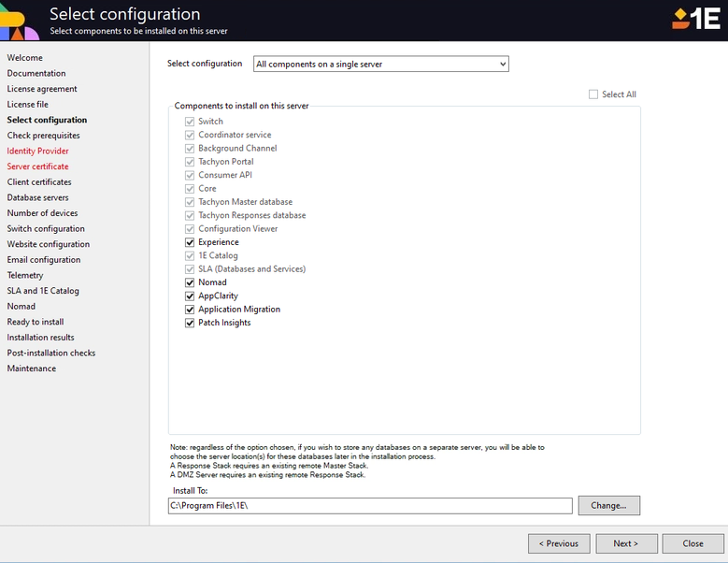Click the colorful app logo top-left
Image resolution: width=728 pixels, height=563 pixels.
[19, 22]
